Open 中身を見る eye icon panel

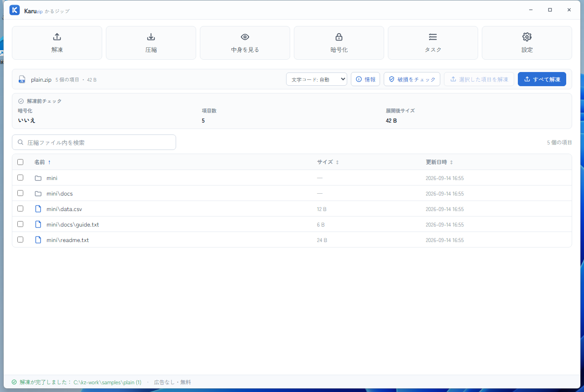245,43
